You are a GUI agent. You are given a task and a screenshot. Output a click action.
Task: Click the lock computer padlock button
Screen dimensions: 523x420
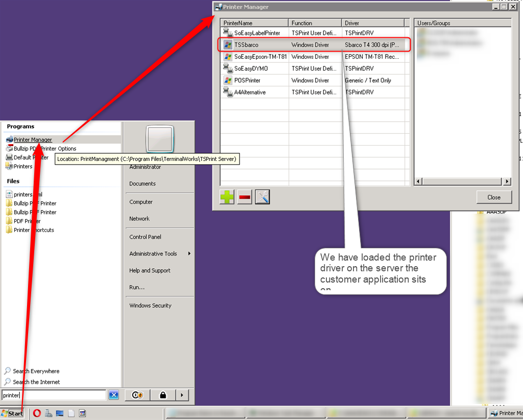163,395
